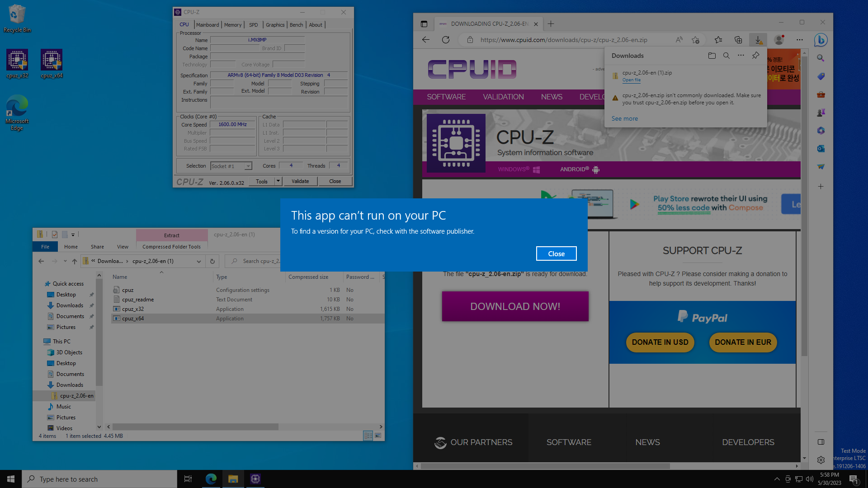Toggle the details view layout button
This screenshot has height=488, width=868.
(368, 436)
